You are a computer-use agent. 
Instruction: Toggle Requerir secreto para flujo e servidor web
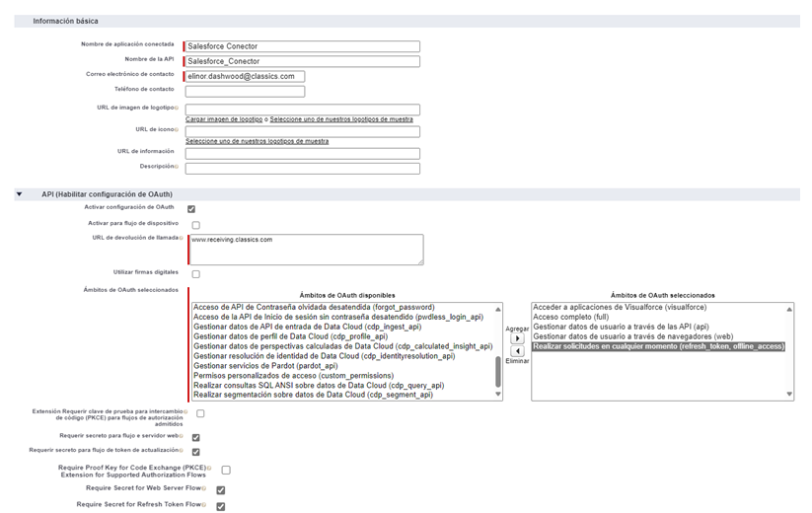(195, 437)
